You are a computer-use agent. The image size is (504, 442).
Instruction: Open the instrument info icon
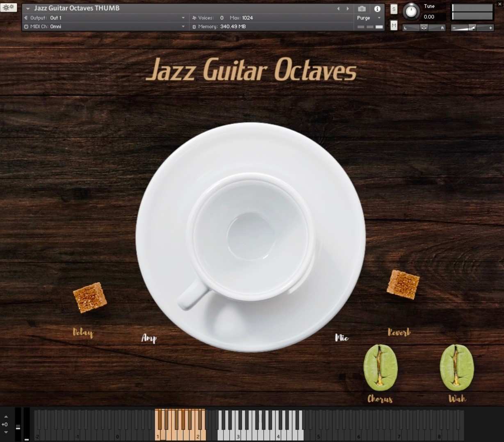tap(377, 9)
